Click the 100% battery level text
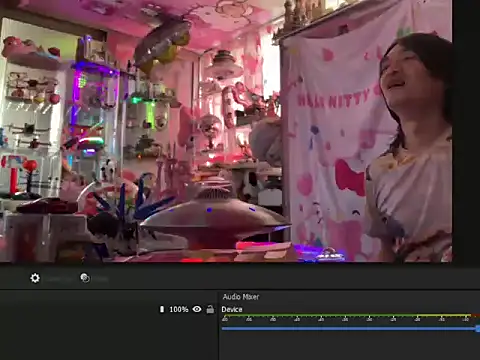The width and height of the screenshot is (480, 360). [179, 309]
